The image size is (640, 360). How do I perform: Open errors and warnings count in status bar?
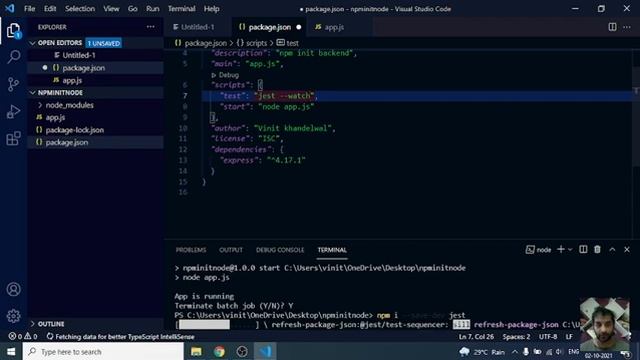(23, 336)
